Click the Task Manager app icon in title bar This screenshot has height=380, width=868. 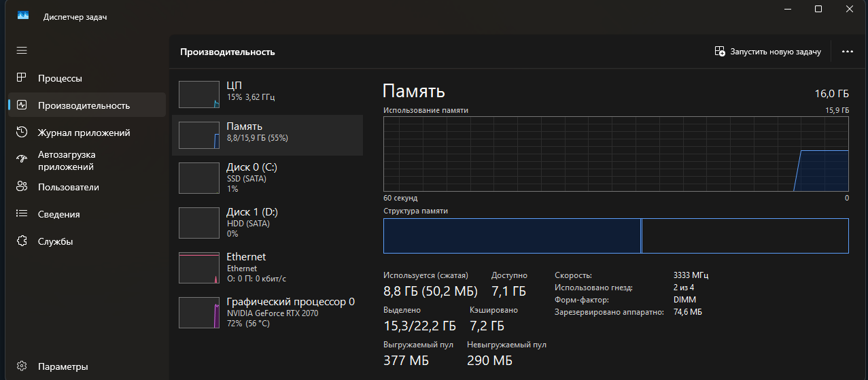click(x=23, y=16)
